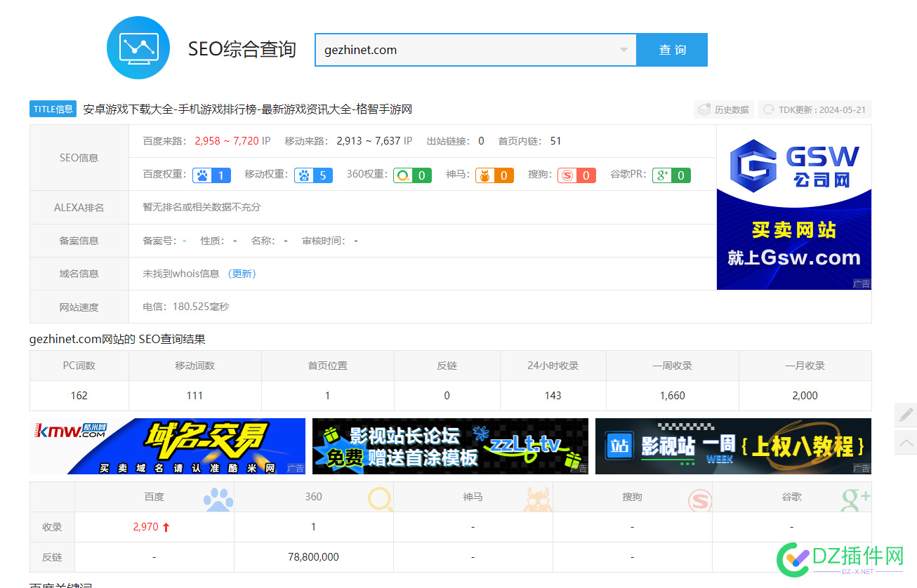
Task: Click the 查询 search button
Action: coord(672,50)
